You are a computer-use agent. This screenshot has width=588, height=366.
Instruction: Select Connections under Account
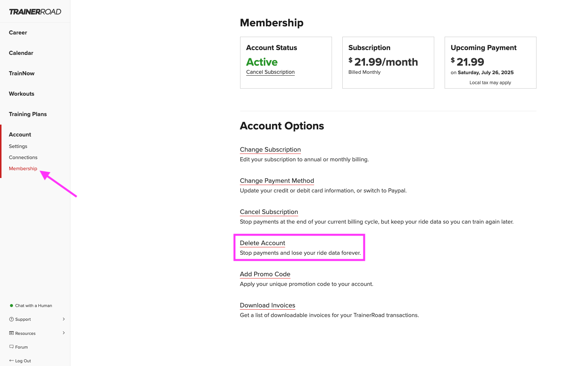click(23, 158)
